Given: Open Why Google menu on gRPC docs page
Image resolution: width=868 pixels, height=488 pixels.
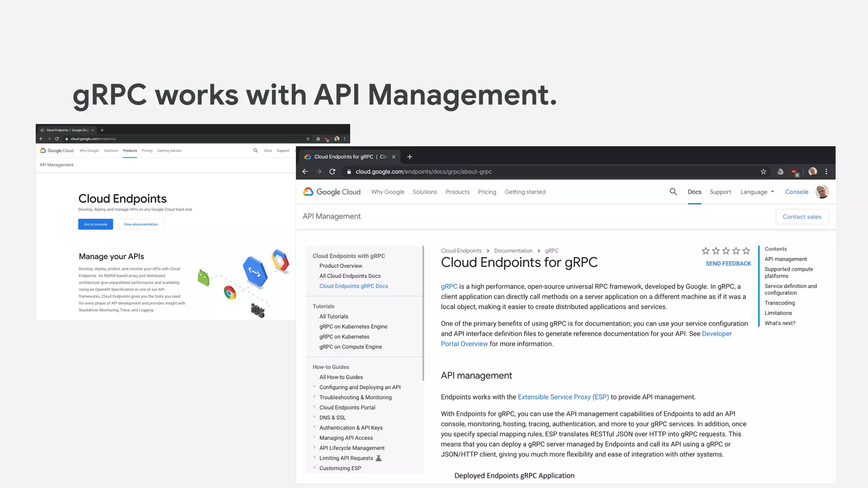Looking at the screenshot, I should 388,192.
